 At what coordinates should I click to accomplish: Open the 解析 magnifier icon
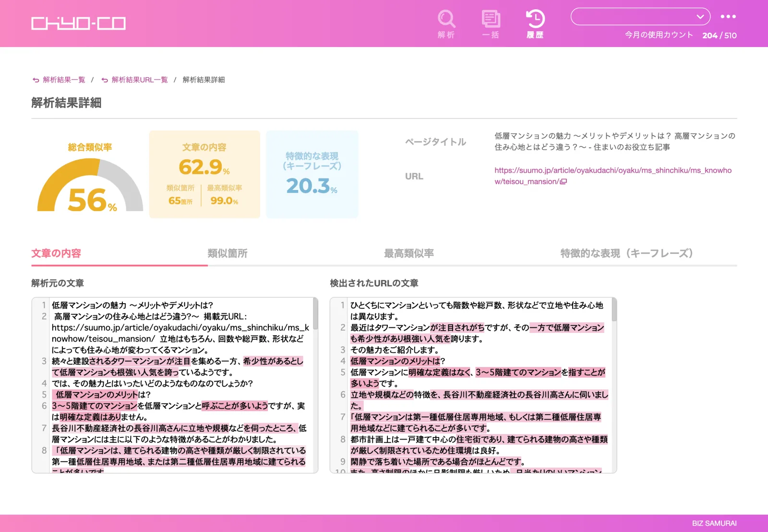tap(446, 24)
